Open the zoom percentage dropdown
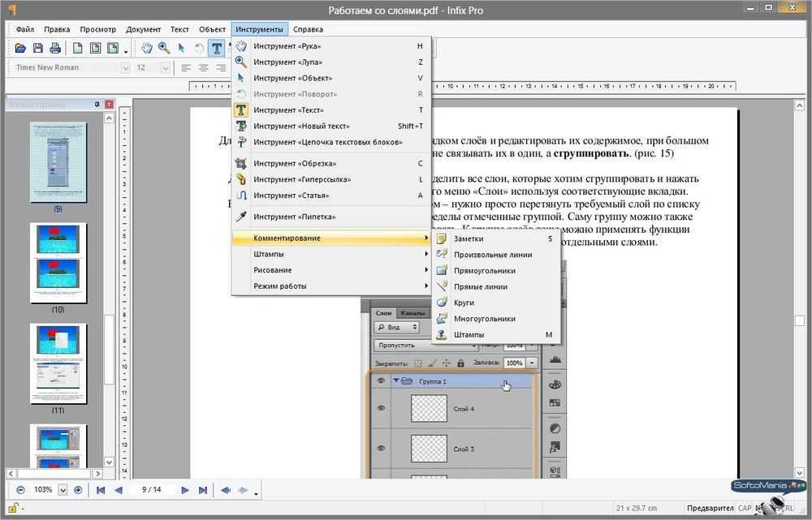Image resolution: width=812 pixels, height=520 pixels. click(x=64, y=490)
